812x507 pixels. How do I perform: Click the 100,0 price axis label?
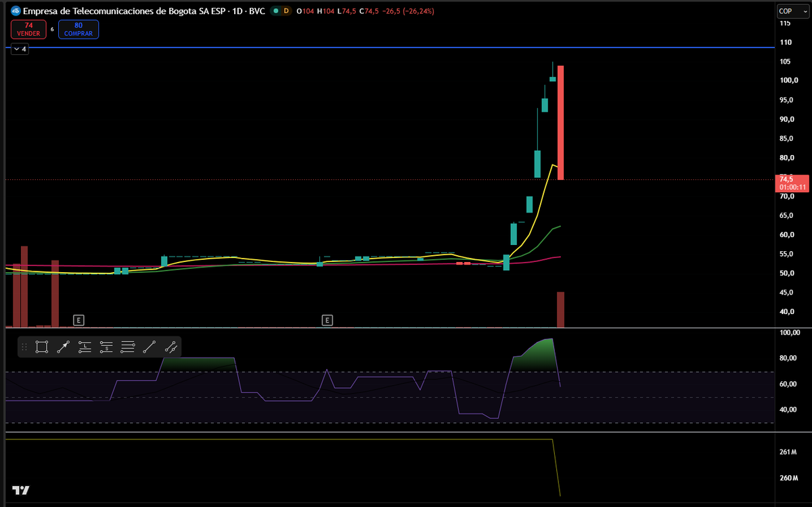click(x=788, y=81)
